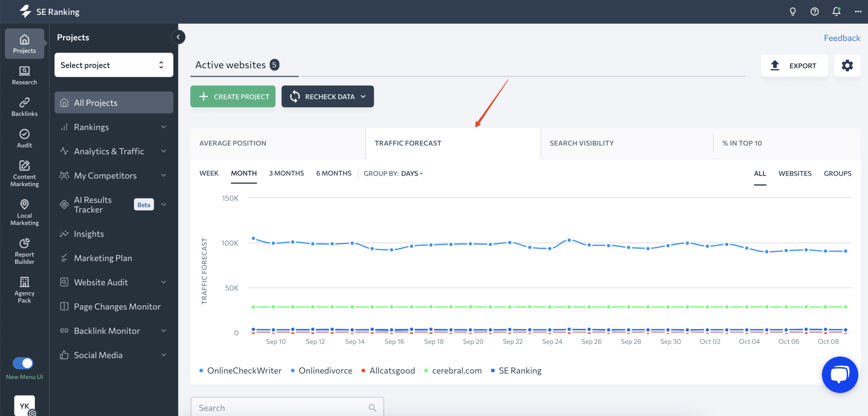The image size is (868, 416).
Task: Click the notification bell
Action: pyautogui.click(x=836, y=11)
